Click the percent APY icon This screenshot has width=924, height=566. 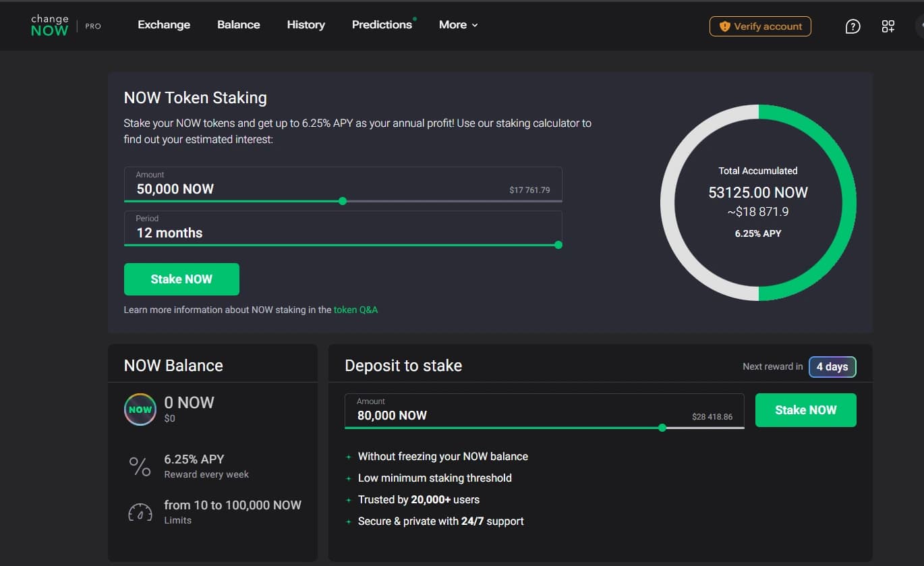[x=140, y=466]
